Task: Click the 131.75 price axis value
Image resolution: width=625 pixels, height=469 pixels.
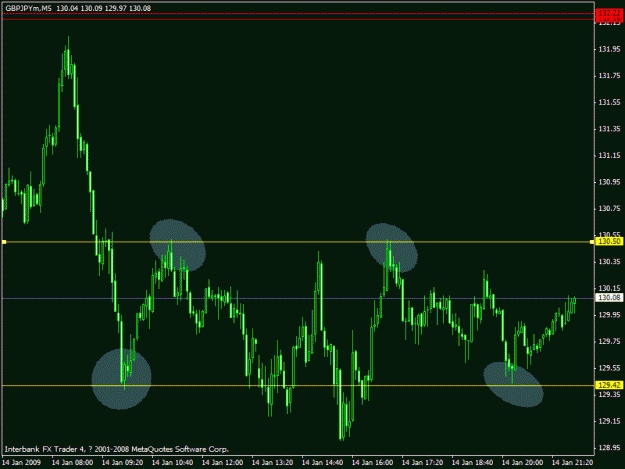Action: coord(609,76)
